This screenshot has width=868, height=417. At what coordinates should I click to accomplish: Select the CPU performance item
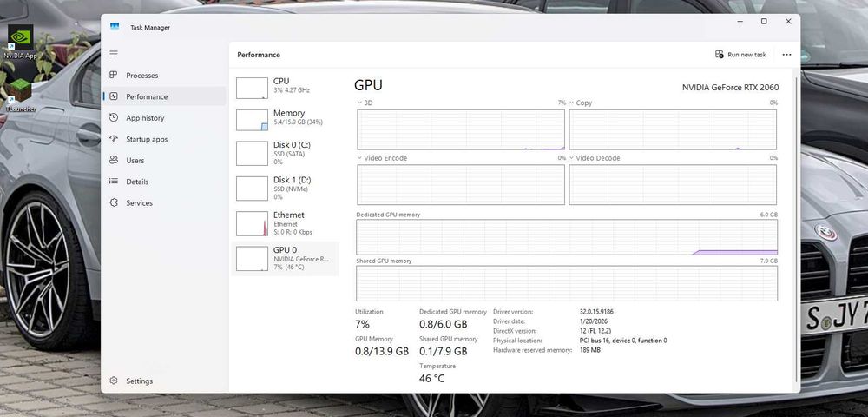click(285, 88)
